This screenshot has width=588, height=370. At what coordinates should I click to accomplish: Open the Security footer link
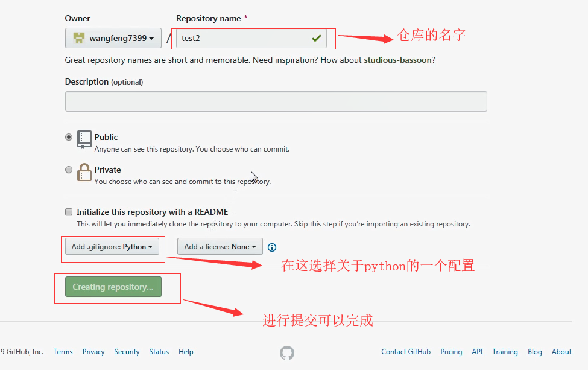click(127, 352)
